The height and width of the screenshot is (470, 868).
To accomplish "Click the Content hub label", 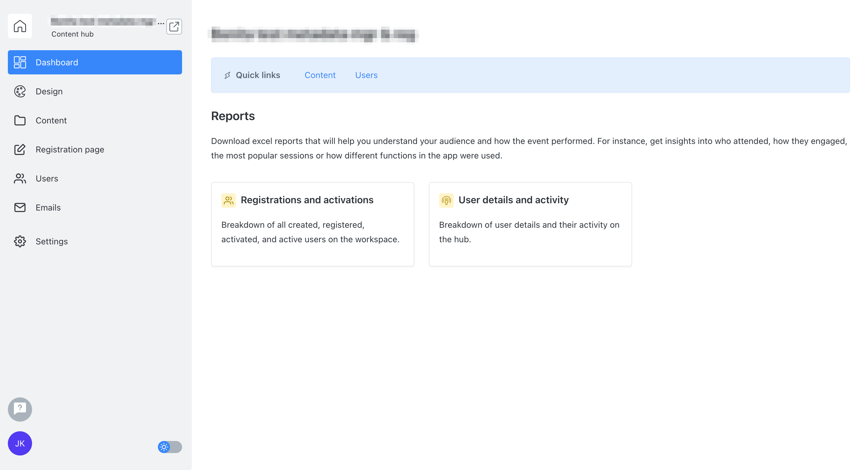I will coord(73,34).
